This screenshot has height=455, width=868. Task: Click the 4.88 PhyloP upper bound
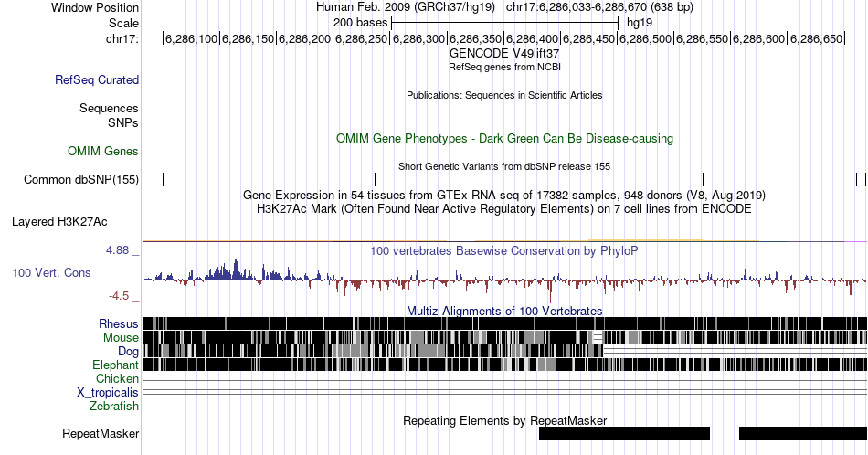pos(117,250)
